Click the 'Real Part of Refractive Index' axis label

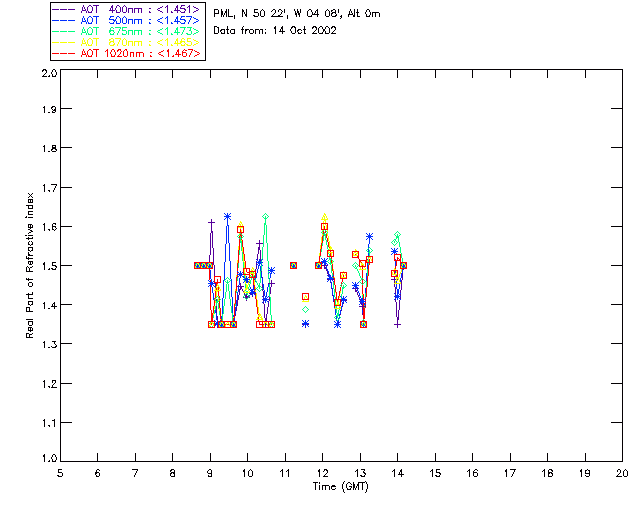[x=31, y=265]
